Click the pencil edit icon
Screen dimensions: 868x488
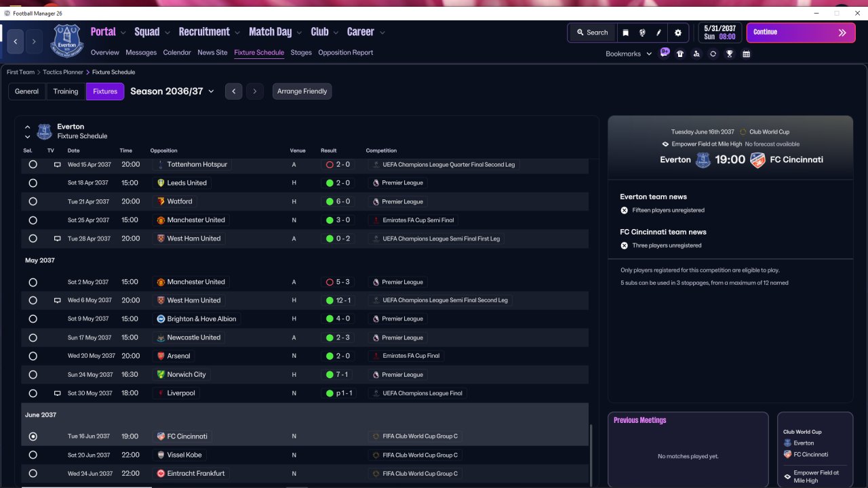pyautogui.click(x=659, y=33)
